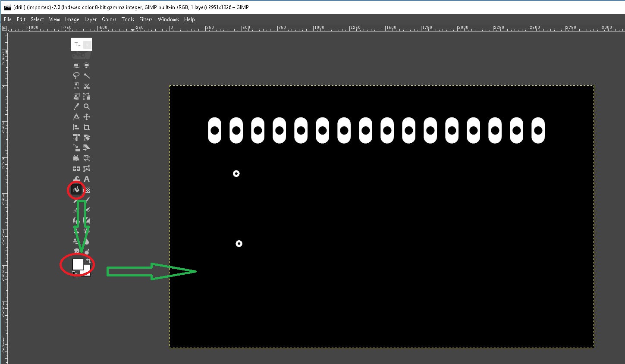Select the Cage Transform tool

(87, 169)
